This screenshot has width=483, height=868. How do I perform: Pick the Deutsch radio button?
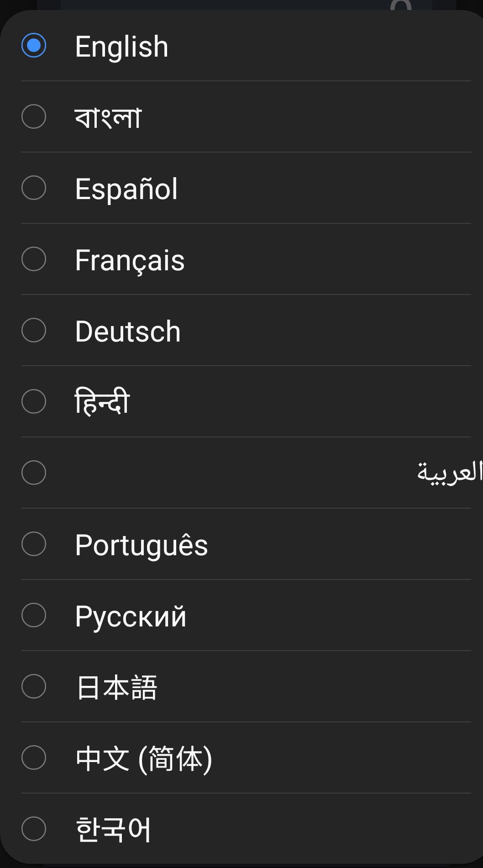point(34,330)
